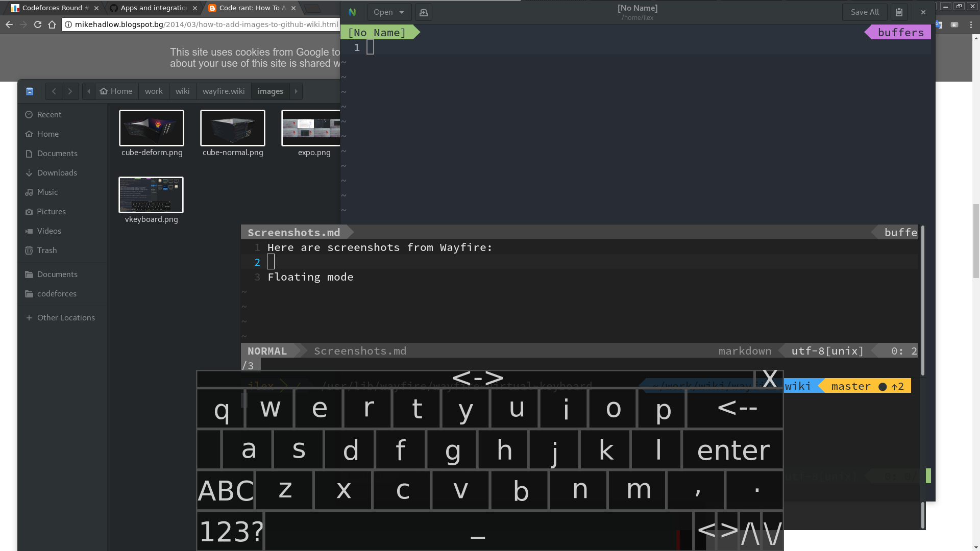Expand path bar with right chevron after images
Image resolution: width=980 pixels, height=551 pixels.
(296, 91)
